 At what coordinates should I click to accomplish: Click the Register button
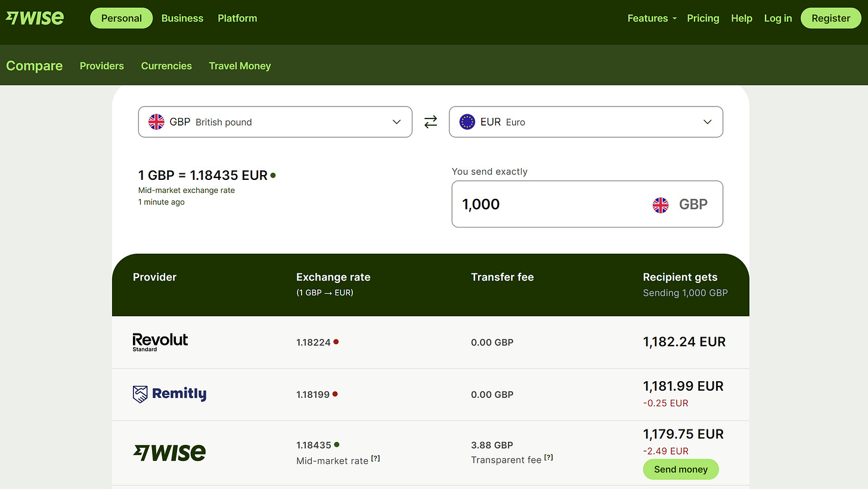pyautogui.click(x=830, y=18)
